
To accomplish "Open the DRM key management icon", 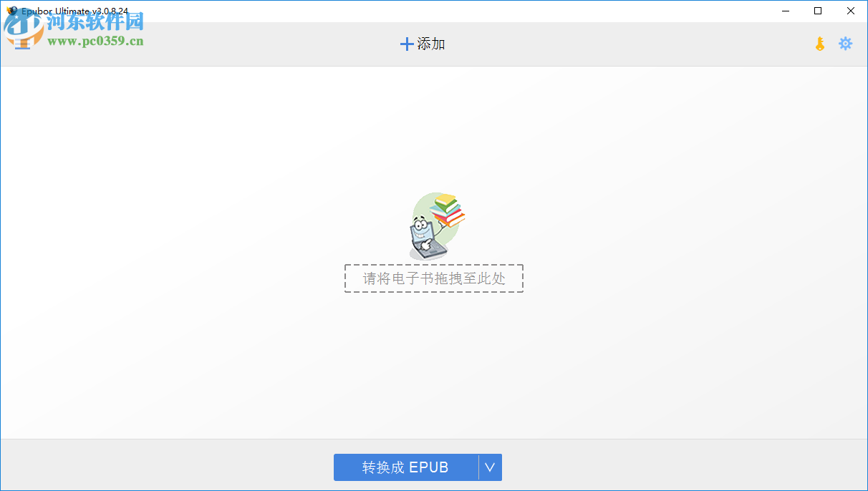I will [x=819, y=44].
